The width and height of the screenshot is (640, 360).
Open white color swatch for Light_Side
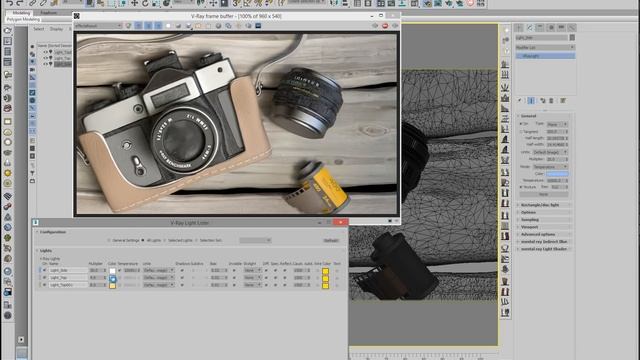click(113, 271)
